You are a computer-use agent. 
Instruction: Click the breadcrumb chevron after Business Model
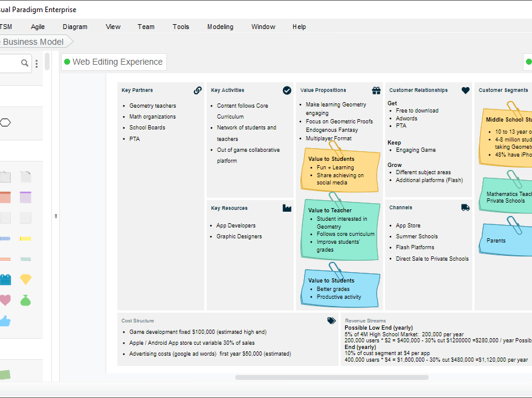click(68, 42)
